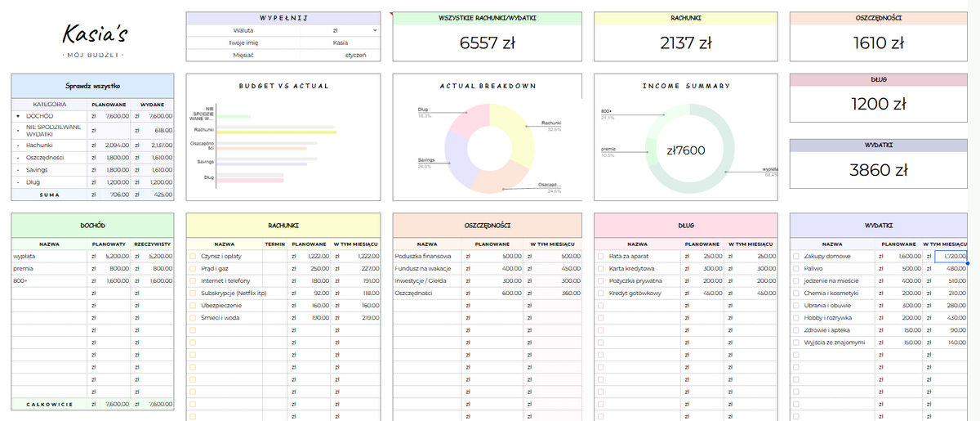This screenshot has height=421, width=980.
Task: Tick the Pożyczka prywatna checkbox
Action: [601, 280]
